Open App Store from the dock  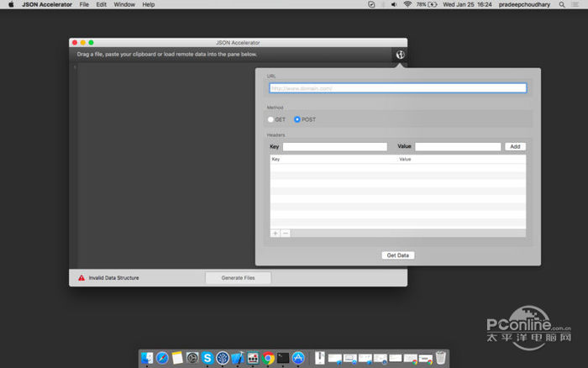click(x=298, y=358)
